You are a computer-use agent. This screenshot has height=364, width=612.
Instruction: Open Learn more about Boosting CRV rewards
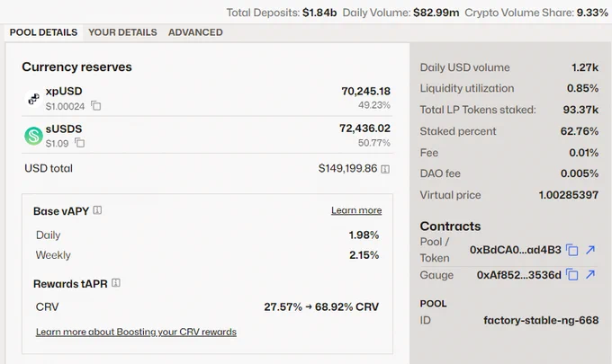(136, 332)
